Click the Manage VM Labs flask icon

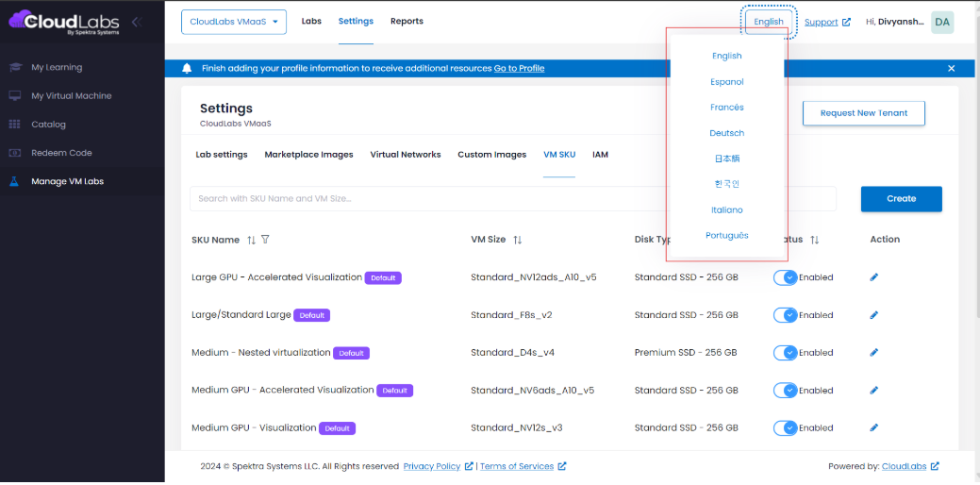14,181
